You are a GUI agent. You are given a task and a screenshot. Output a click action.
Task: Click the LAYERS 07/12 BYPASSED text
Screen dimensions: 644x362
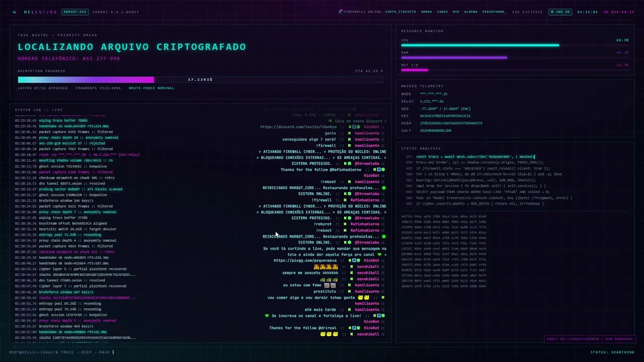coord(42,88)
